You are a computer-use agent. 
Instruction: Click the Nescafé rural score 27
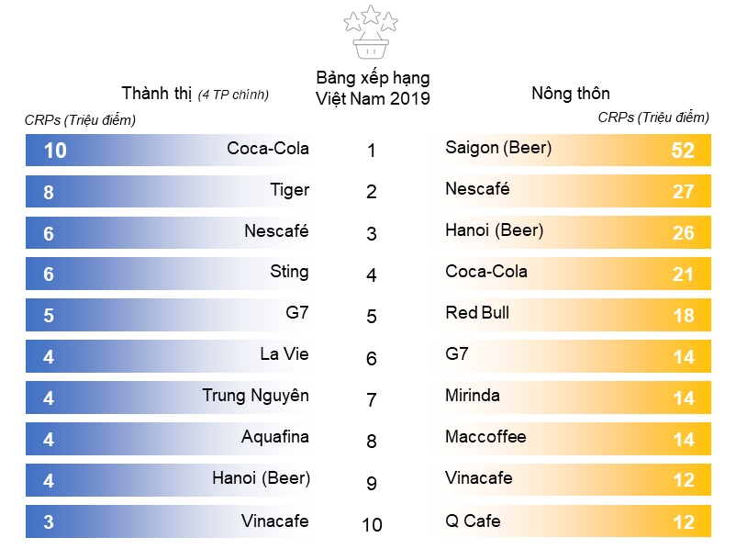point(683,192)
